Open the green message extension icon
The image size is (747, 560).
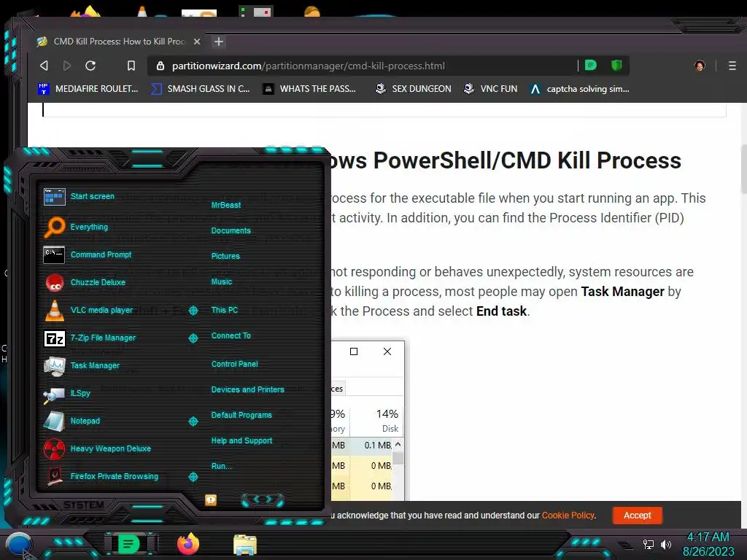591,65
